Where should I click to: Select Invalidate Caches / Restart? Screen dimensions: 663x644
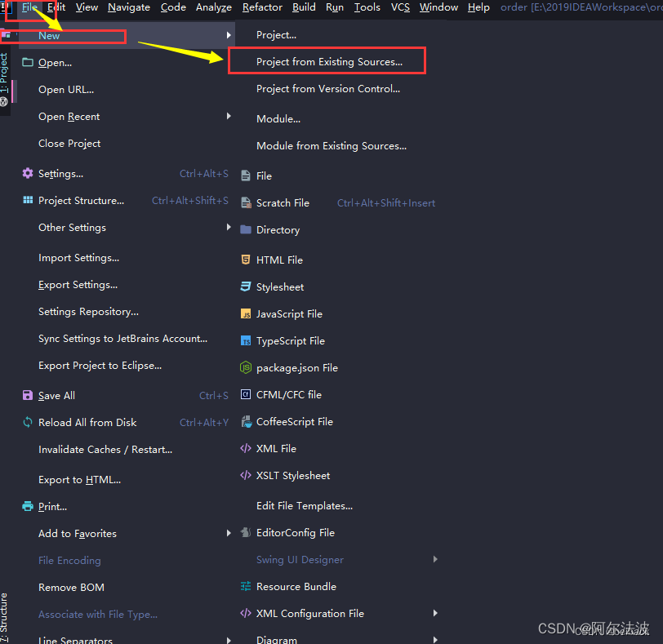(105, 450)
